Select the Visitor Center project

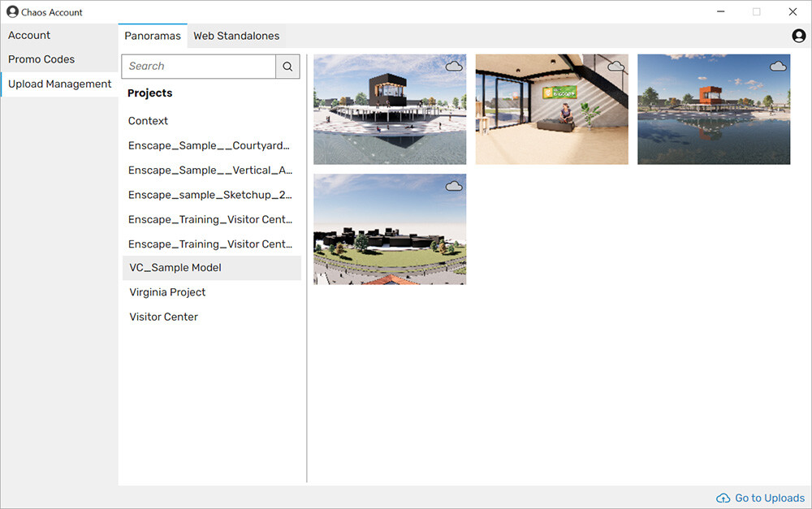(x=163, y=317)
